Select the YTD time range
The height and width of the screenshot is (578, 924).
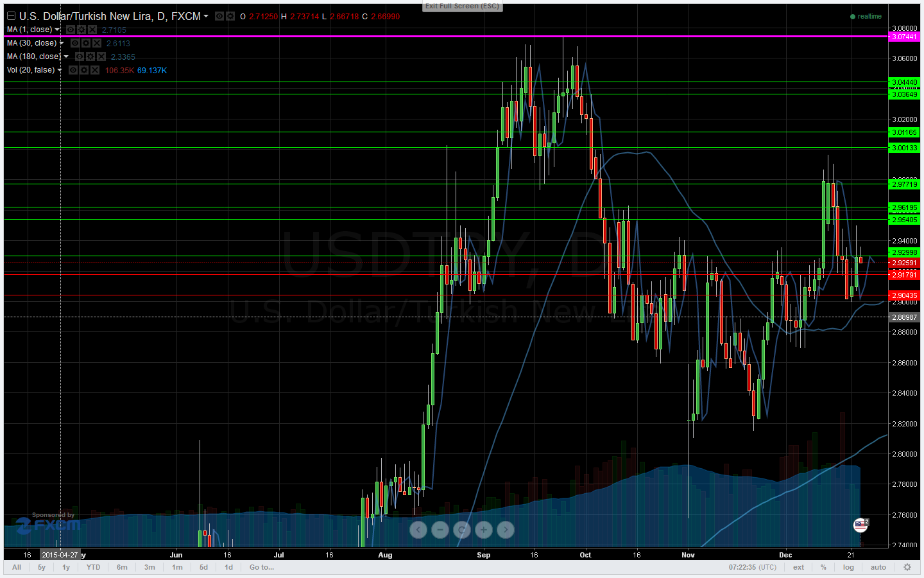coord(94,567)
